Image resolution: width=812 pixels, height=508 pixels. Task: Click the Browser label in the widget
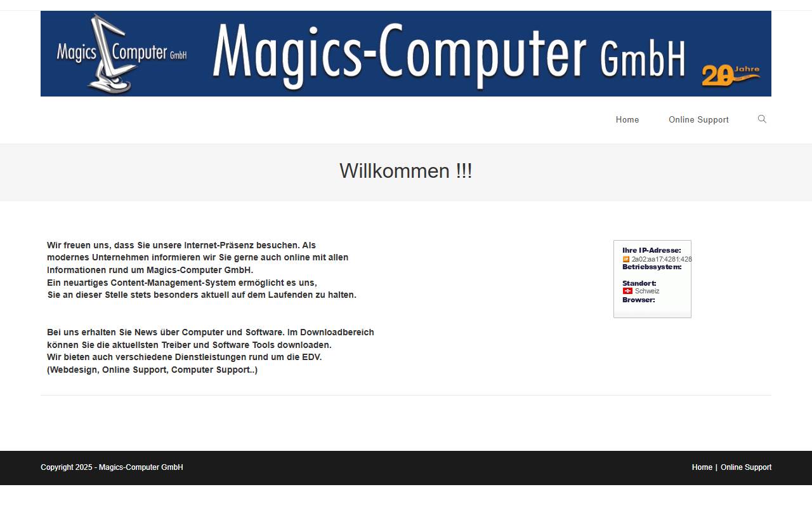coord(639,300)
